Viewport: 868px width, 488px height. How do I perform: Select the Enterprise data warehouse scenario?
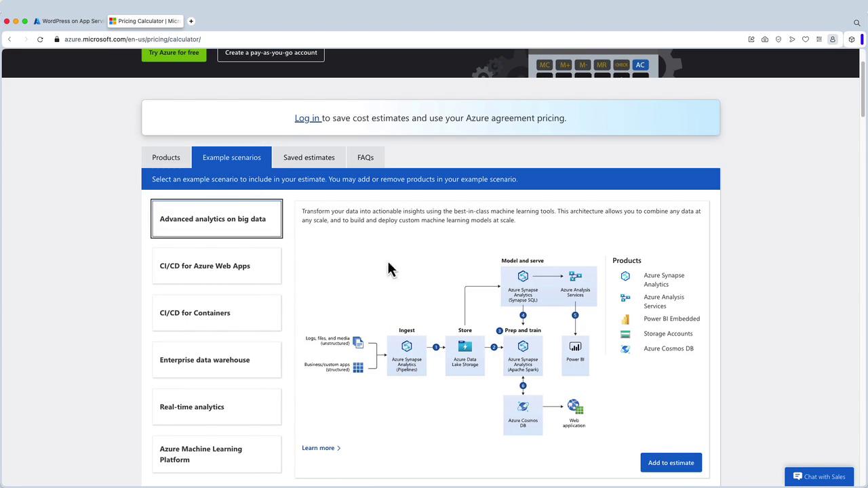point(217,360)
